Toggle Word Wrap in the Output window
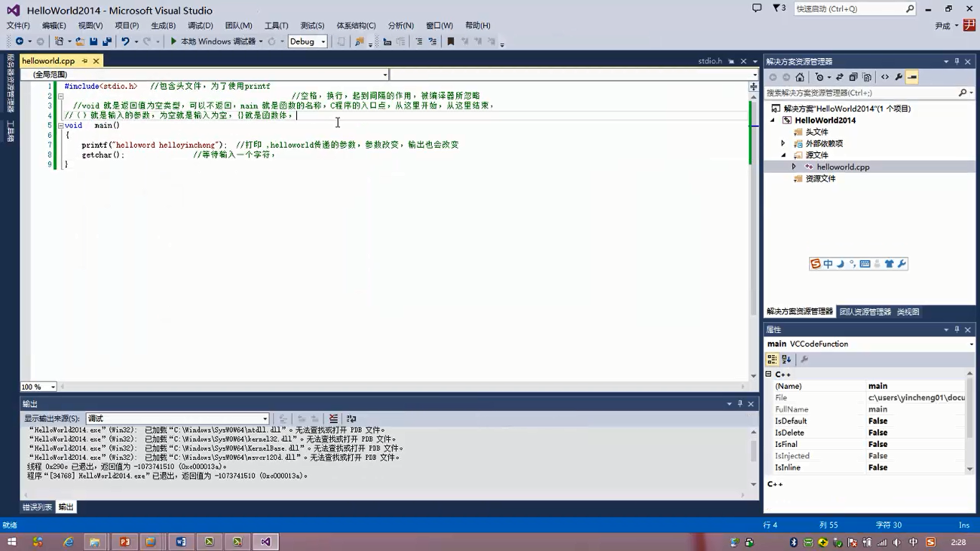980x551 pixels. click(352, 419)
